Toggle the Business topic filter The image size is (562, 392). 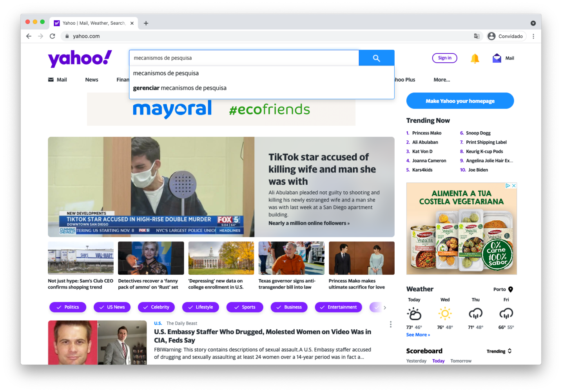(289, 307)
